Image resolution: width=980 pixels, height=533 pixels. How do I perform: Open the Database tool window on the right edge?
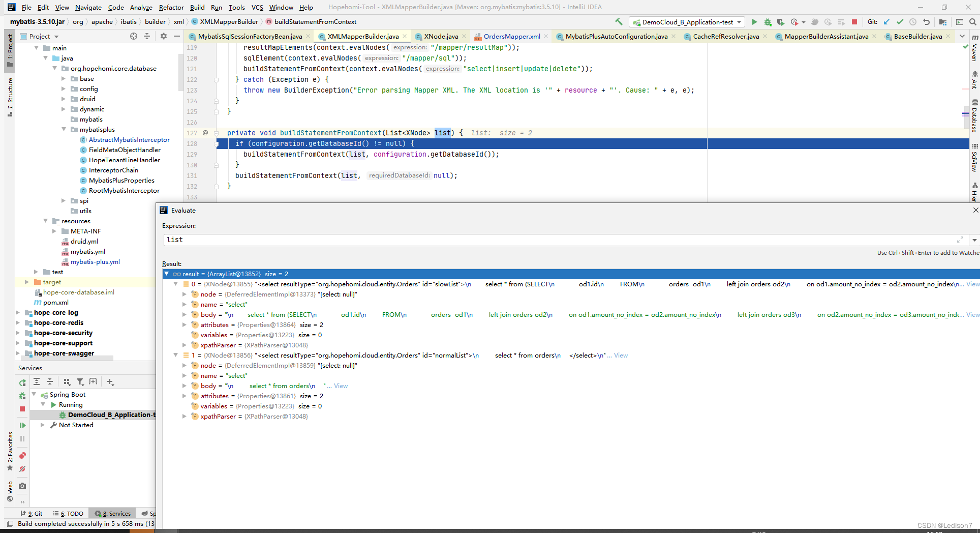[x=974, y=117]
